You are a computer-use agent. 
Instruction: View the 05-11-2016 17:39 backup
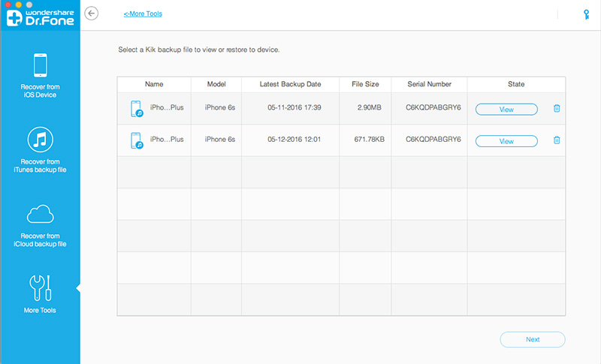tap(506, 110)
